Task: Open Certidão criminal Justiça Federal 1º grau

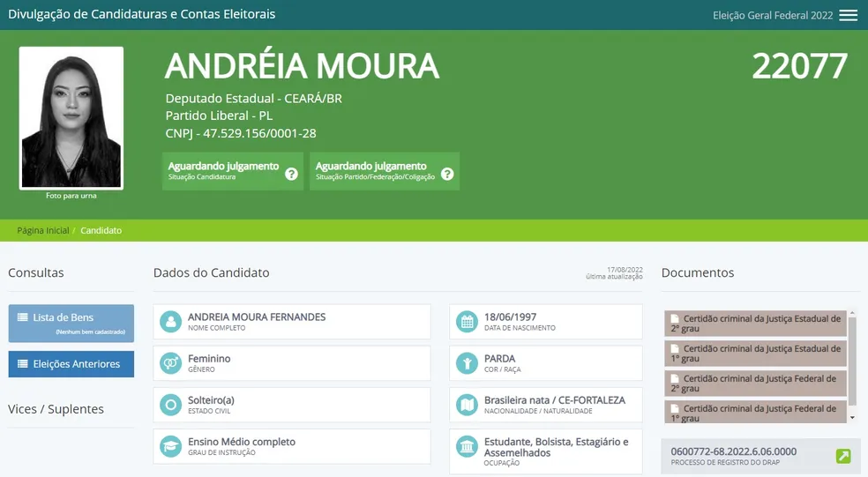Action: tap(756, 412)
